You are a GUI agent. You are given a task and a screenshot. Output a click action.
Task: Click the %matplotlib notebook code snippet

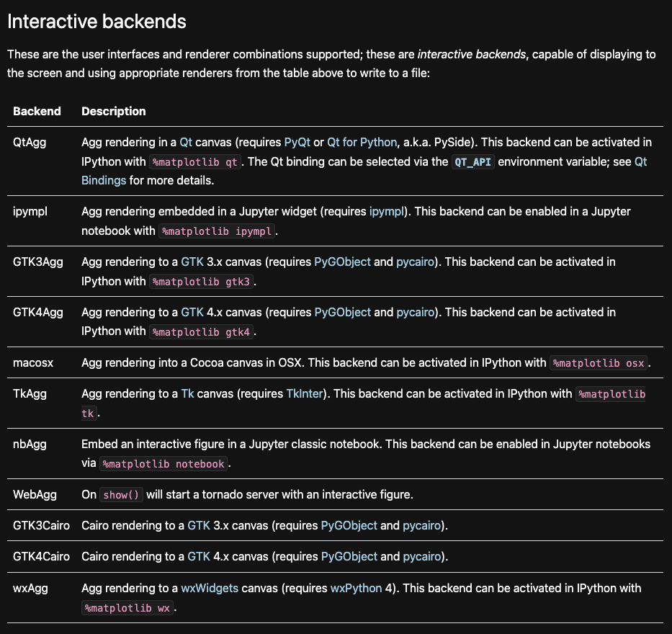163,464
